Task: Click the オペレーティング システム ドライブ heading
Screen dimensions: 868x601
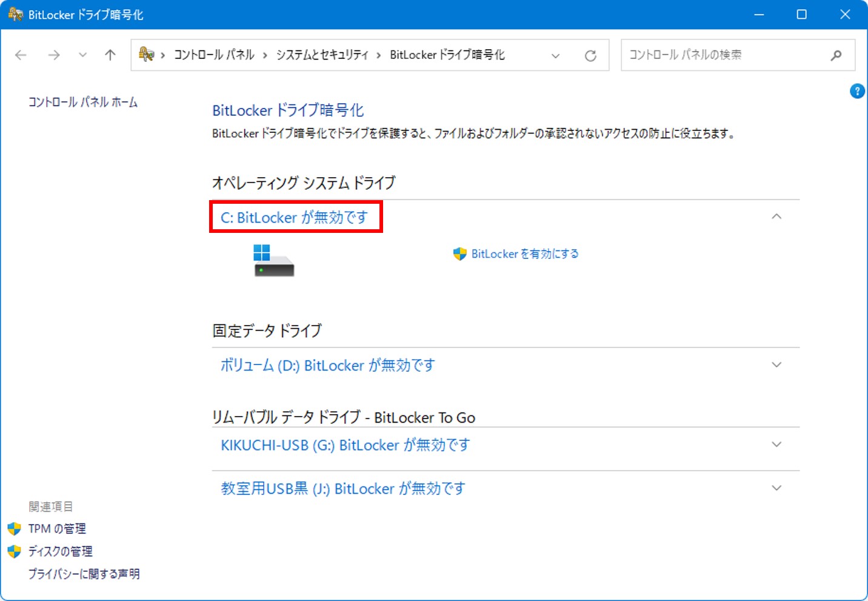Action: coord(304,183)
